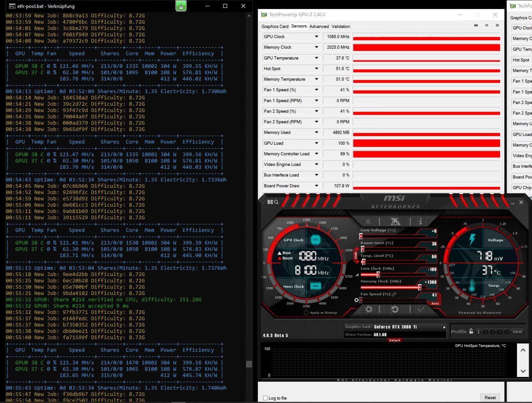Take a GPU-Z screenshot with the camera icon
The height and width of the screenshot is (403, 532).
[476, 25]
